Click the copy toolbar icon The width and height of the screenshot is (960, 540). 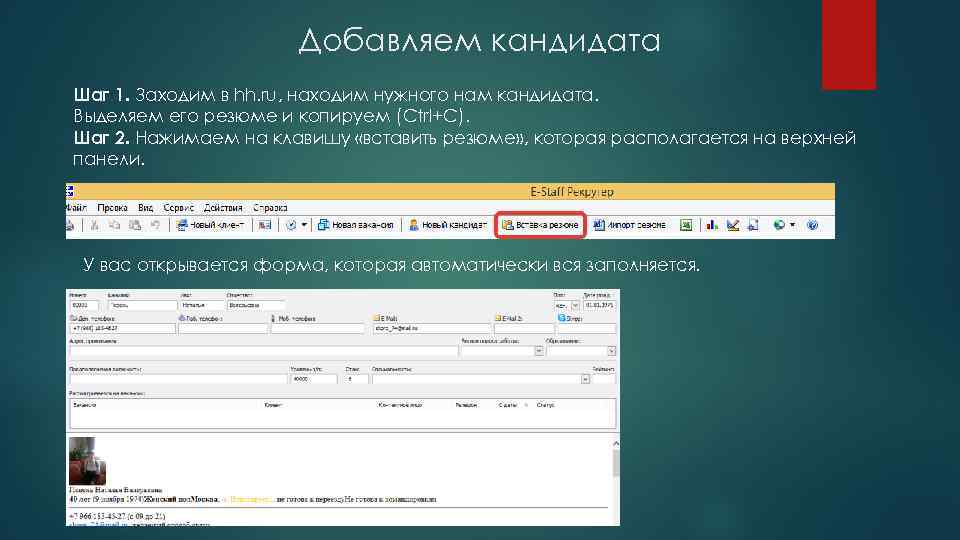click(x=114, y=225)
